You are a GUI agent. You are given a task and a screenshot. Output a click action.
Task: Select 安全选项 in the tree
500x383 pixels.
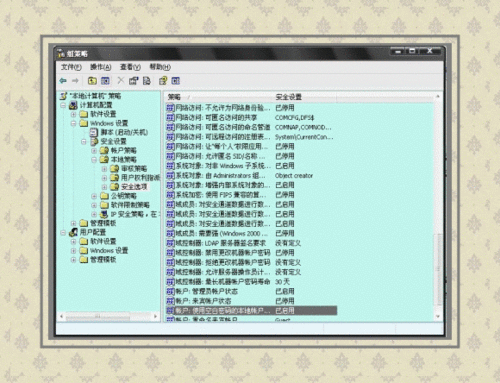tap(134, 187)
